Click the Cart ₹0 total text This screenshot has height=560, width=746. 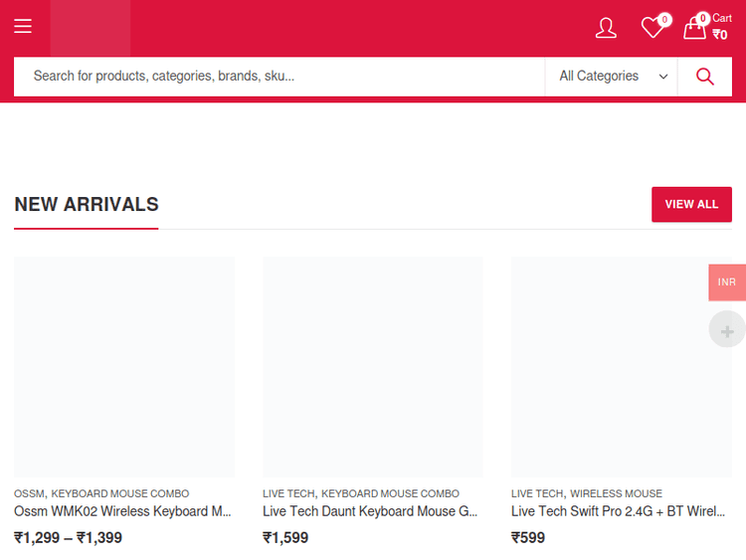(x=721, y=27)
